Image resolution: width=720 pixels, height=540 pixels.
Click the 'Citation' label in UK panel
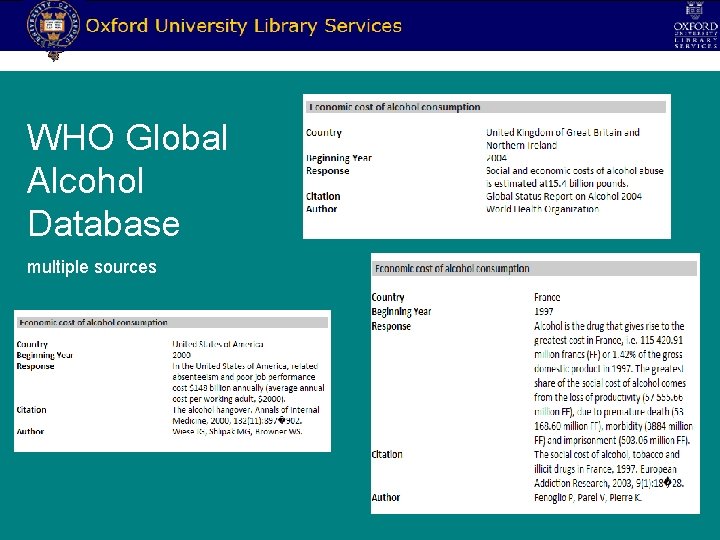(x=323, y=197)
